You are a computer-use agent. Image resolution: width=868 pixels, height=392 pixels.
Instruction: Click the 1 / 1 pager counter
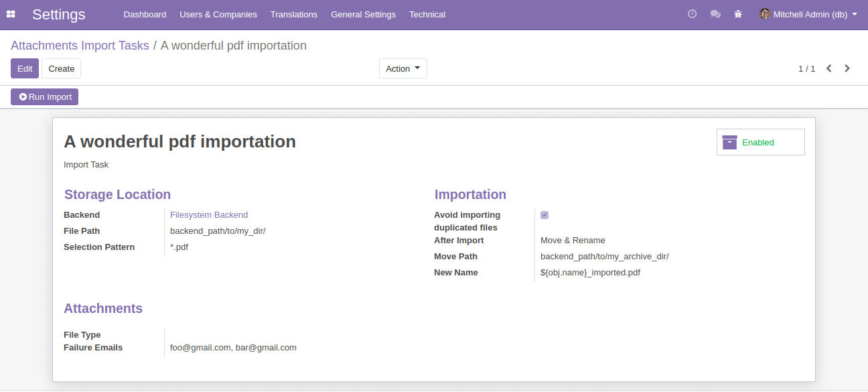pos(807,68)
